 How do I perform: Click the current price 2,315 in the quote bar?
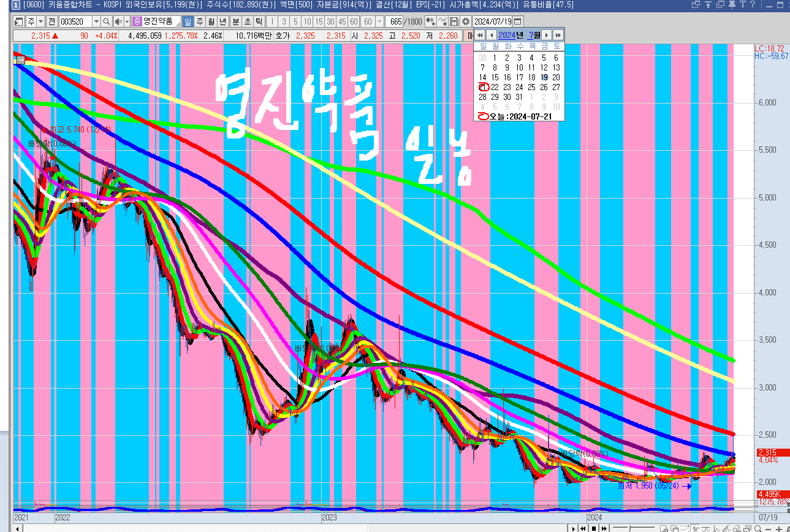point(39,36)
